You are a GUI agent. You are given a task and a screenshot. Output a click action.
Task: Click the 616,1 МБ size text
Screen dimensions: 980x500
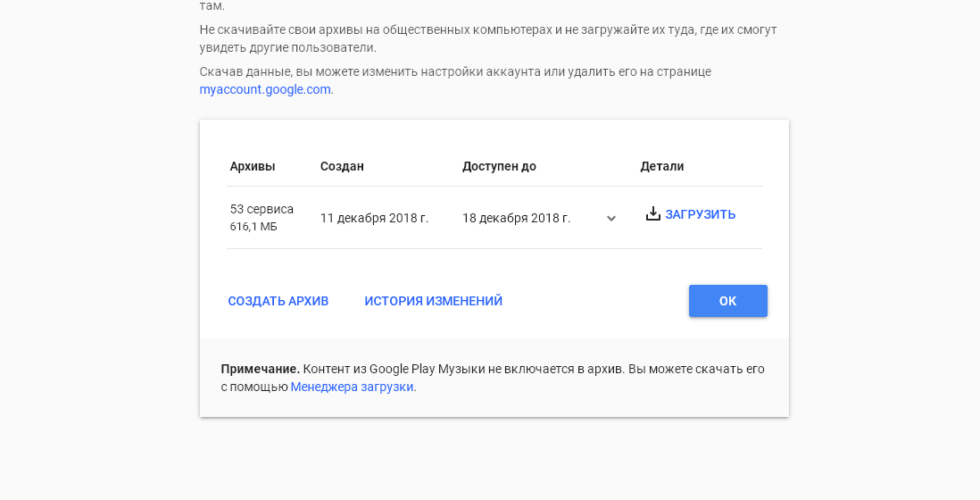tap(253, 227)
